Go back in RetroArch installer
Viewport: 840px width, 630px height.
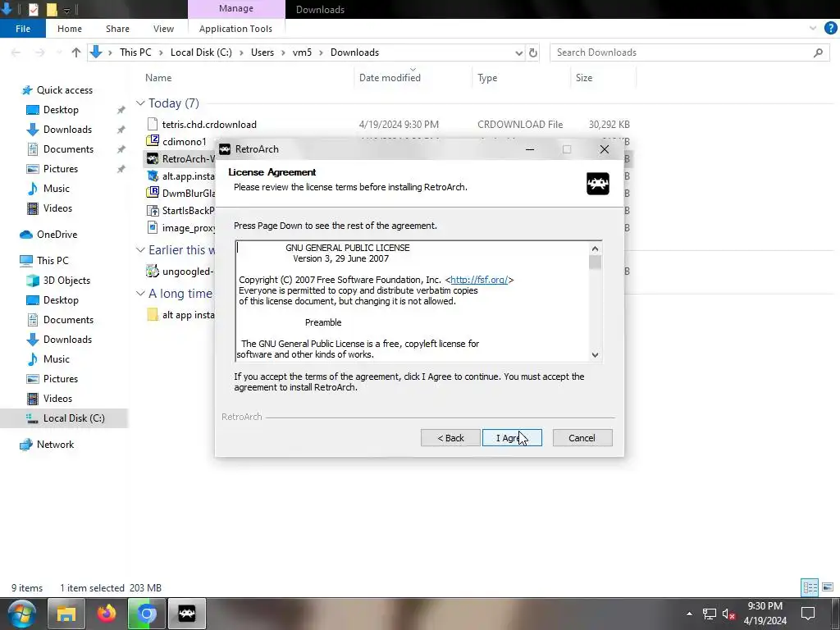click(450, 438)
